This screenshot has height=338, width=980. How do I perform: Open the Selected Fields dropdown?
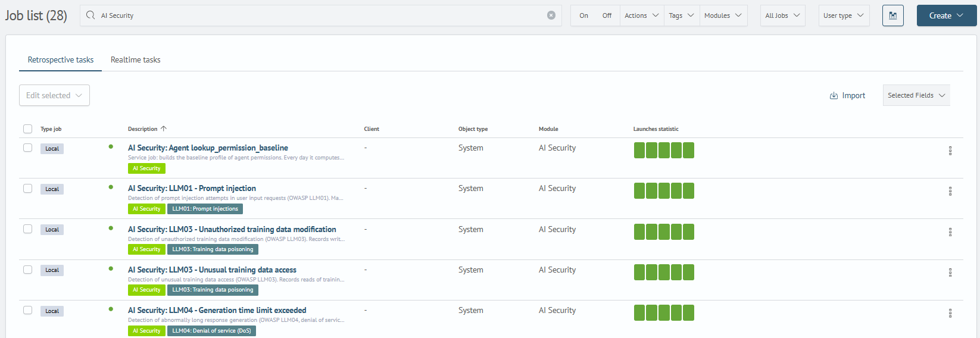[916, 95]
